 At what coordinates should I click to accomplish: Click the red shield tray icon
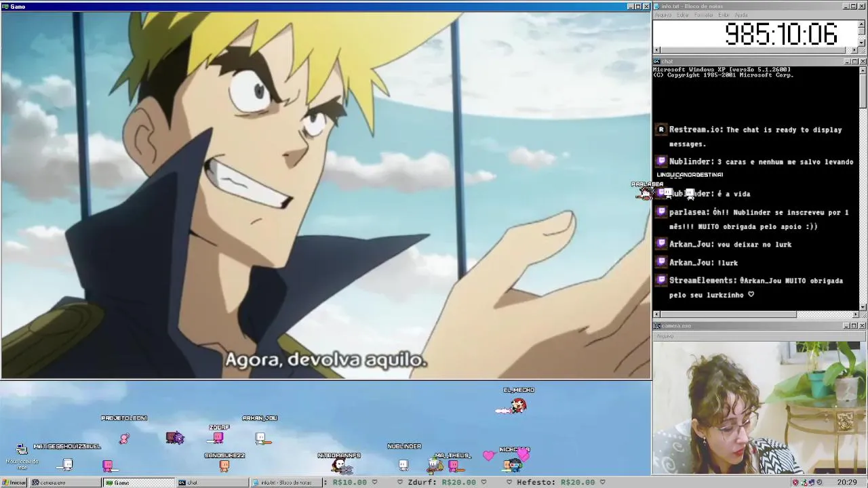795,483
